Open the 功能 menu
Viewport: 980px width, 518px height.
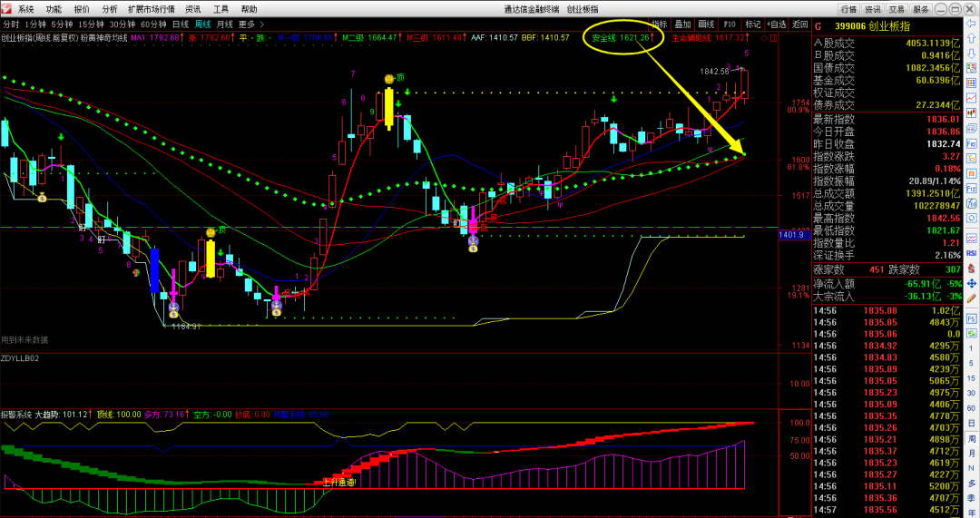coord(54,9)
